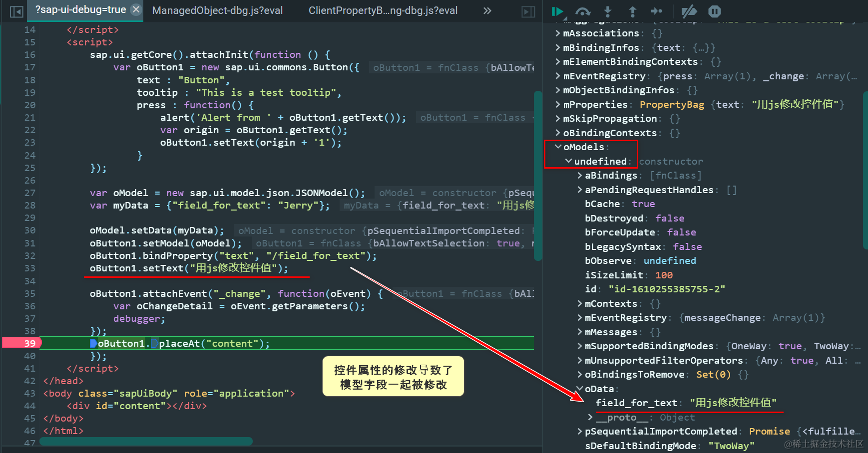
Task: Toggle pause on exceptions
Action: click(x=715, y=11)
